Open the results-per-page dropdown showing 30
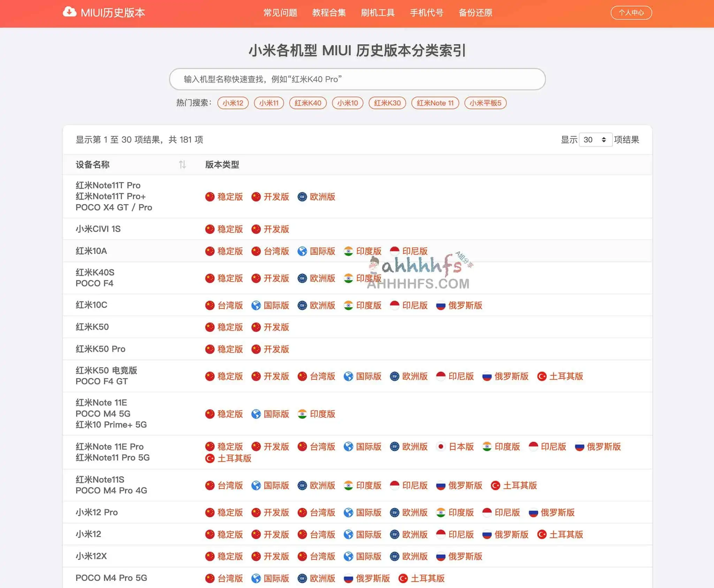Screen dimensions: 714x588 click(595, 140)
